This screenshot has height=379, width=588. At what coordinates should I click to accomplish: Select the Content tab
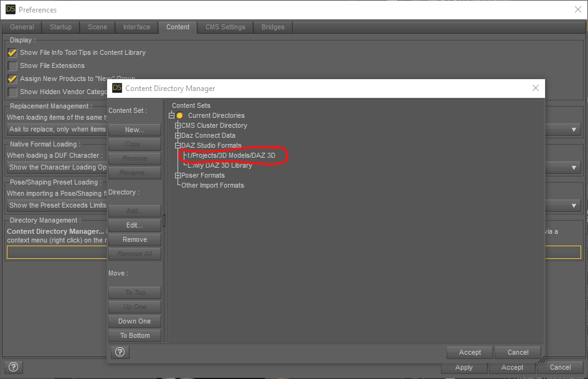[178, 27]
